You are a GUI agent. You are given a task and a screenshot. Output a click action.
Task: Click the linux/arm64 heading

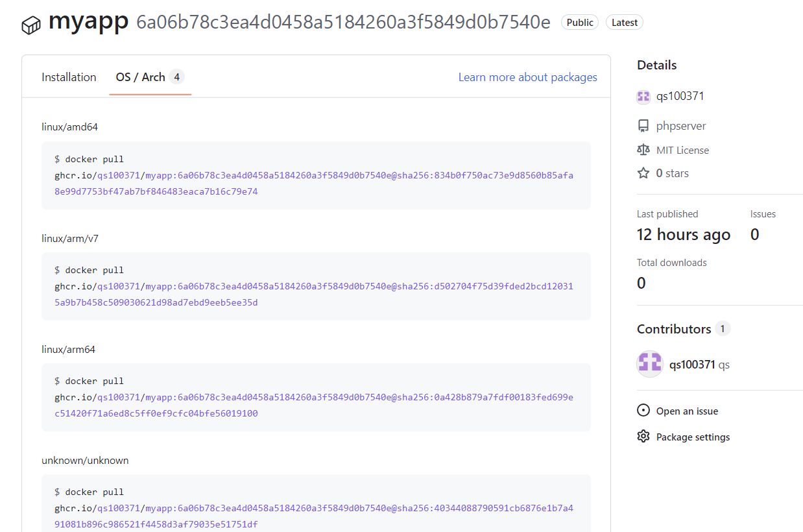[x=68, y=349]
